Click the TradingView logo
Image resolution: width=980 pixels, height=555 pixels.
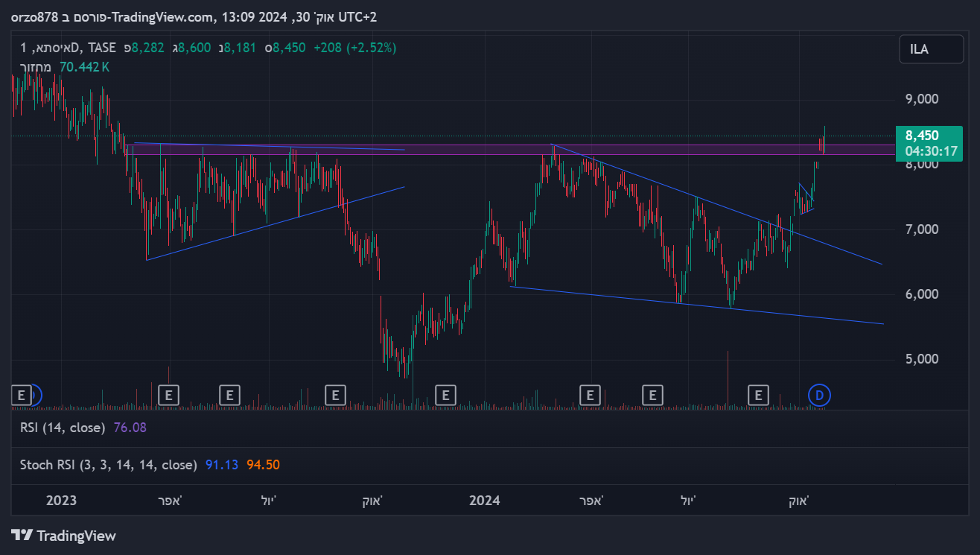(x=64, y=535)
